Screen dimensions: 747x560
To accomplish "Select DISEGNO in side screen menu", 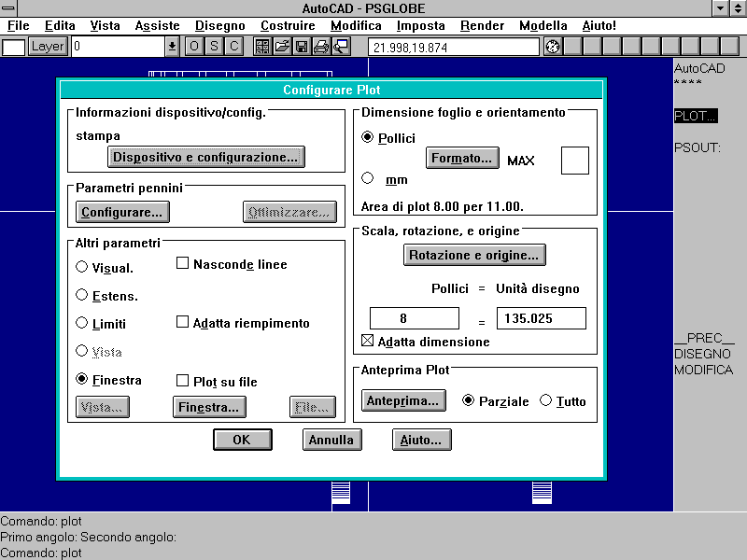I will [703, 354].
